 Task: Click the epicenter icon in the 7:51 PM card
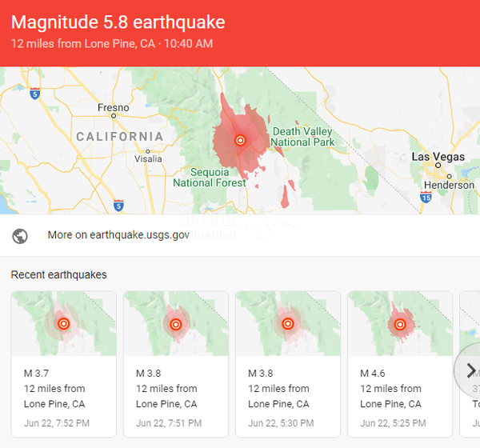pyautogui.click(x=176, y=324)
